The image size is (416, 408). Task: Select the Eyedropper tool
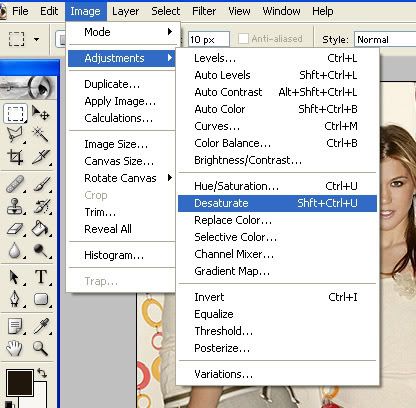(41, 326)
